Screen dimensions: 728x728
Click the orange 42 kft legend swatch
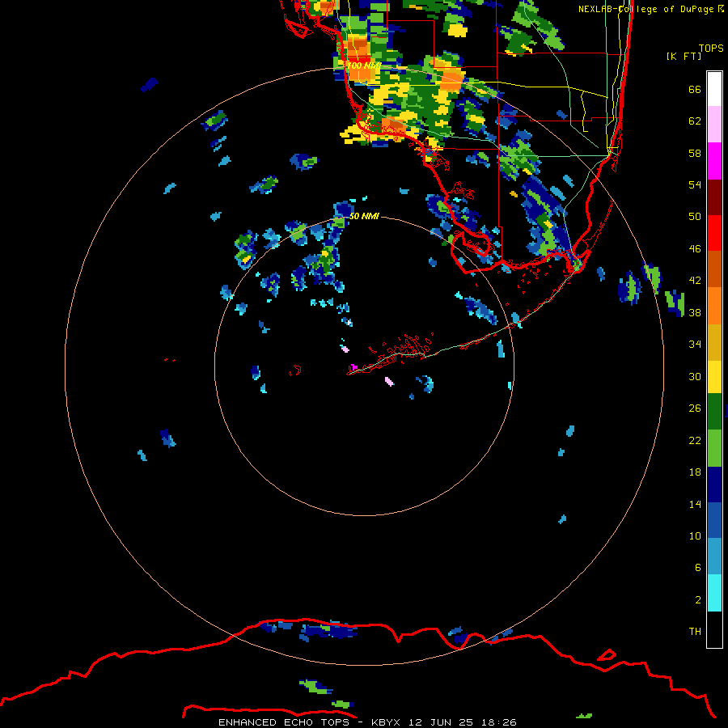(714, 306)
